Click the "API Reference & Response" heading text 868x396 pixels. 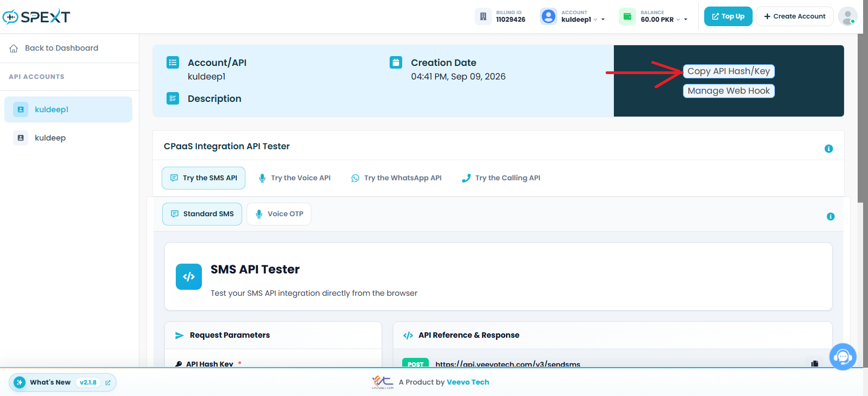469,336
